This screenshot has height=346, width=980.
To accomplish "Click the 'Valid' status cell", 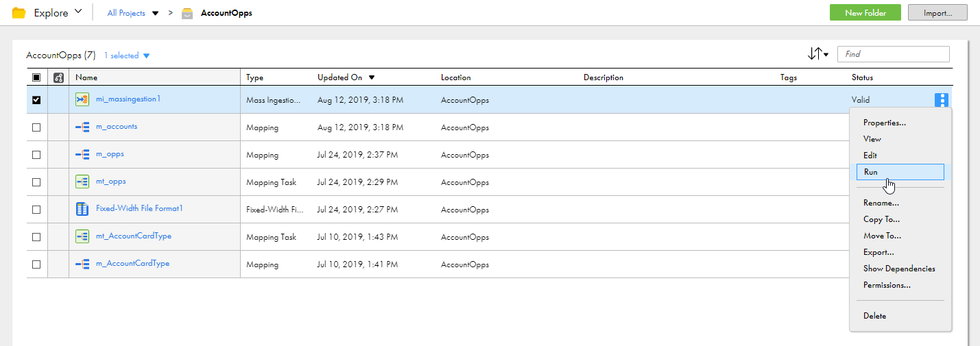I will click(861, 100).
